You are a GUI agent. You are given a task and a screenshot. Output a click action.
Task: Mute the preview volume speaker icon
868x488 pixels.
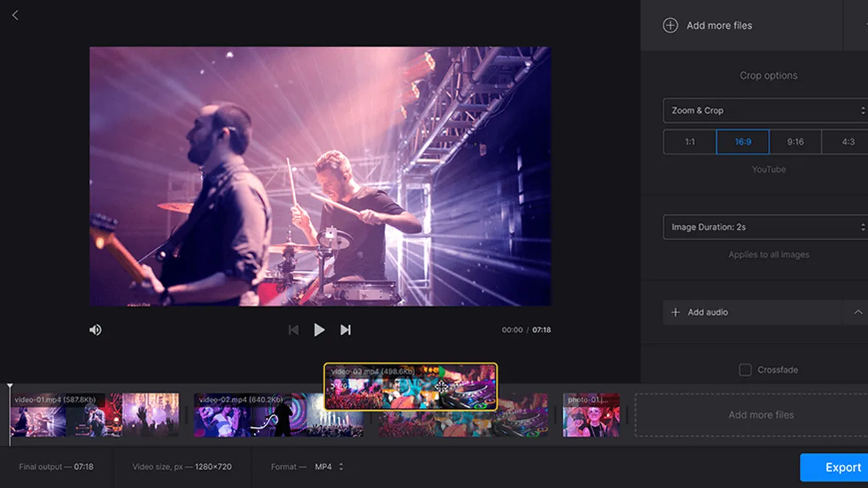point(95,330)
